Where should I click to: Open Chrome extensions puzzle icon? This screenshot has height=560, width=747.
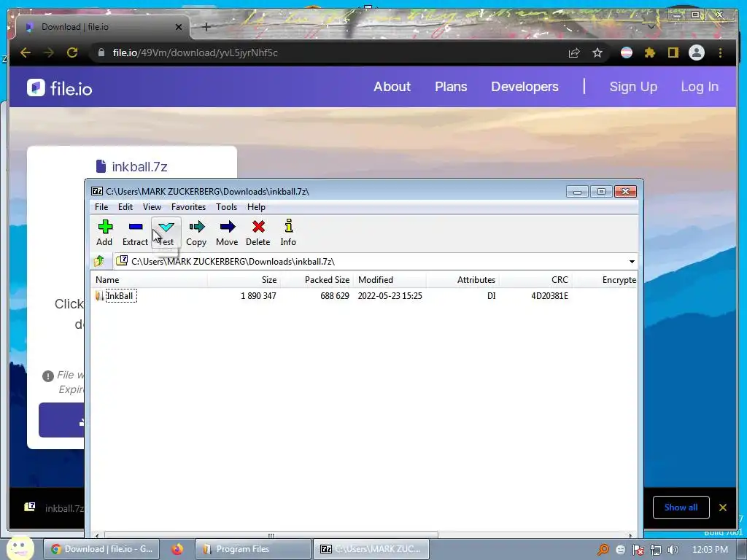650,52
